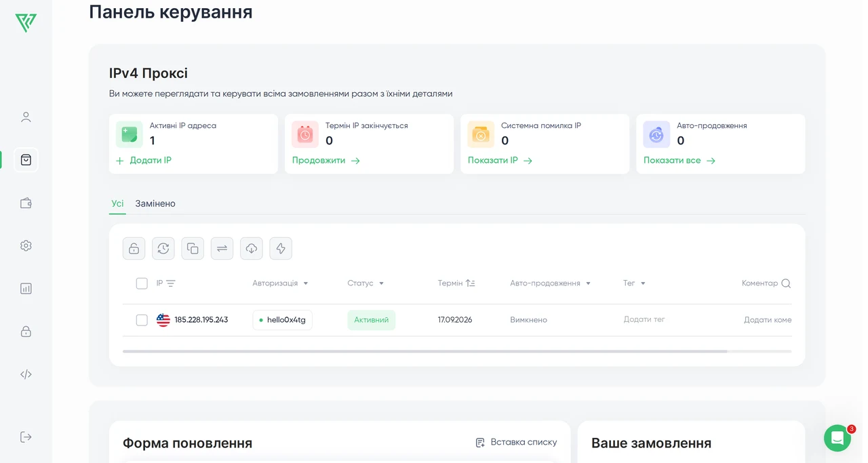The width and height of the screenshot is (868, 463).
Task: Click the Термін sort icon
Action: pos(471,283)
